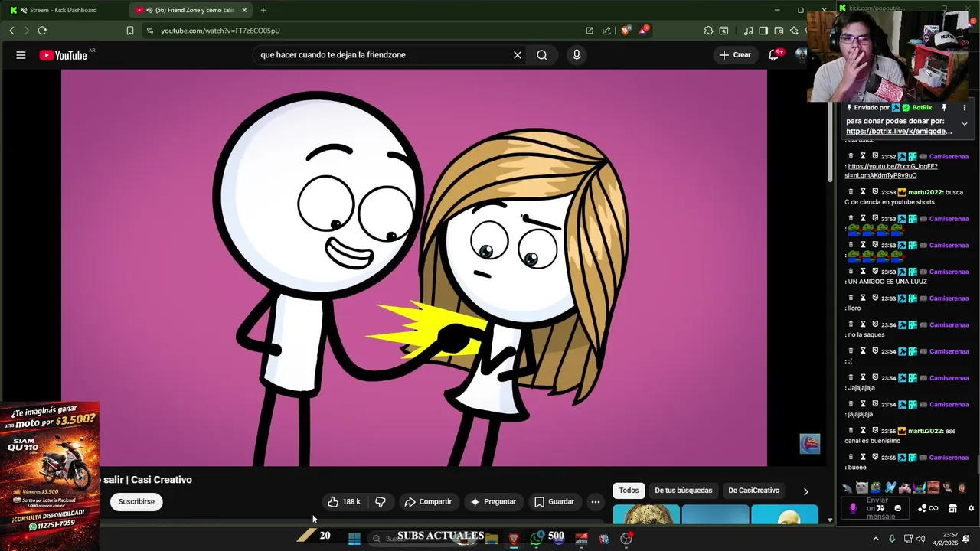Timeout martu2022 on the busca message

863,192
